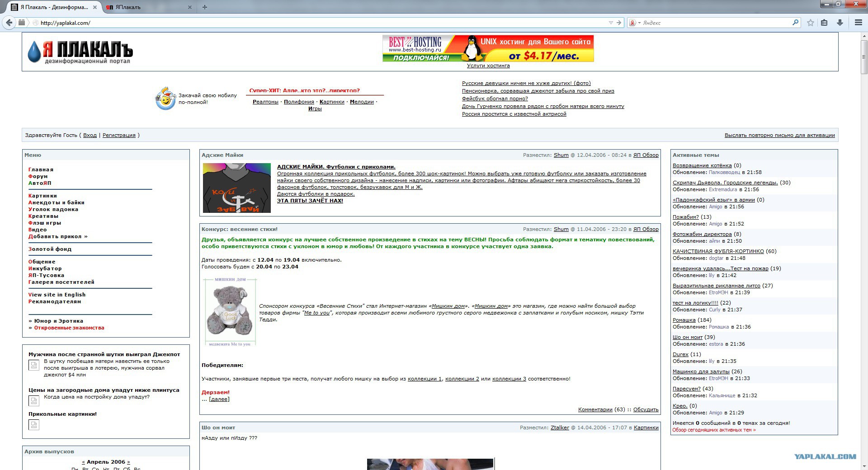
Task: Go to 'Главная' in the menu
Action: click(41, 169)
